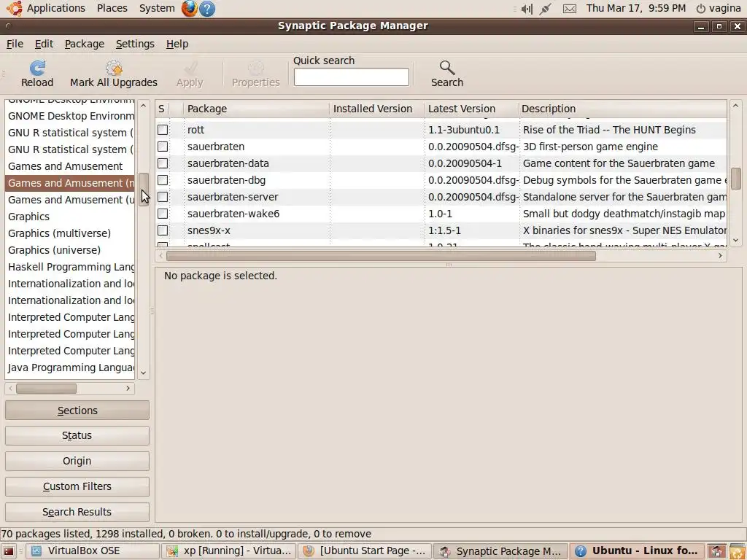Select Haskell Programming Language section

71,267
